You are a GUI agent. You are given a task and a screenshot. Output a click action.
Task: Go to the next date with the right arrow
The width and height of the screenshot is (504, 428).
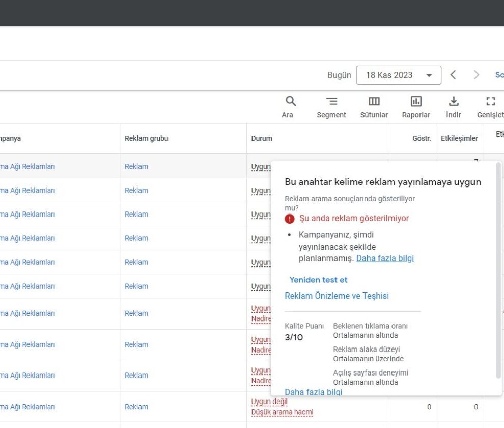[x=477, y=75]
